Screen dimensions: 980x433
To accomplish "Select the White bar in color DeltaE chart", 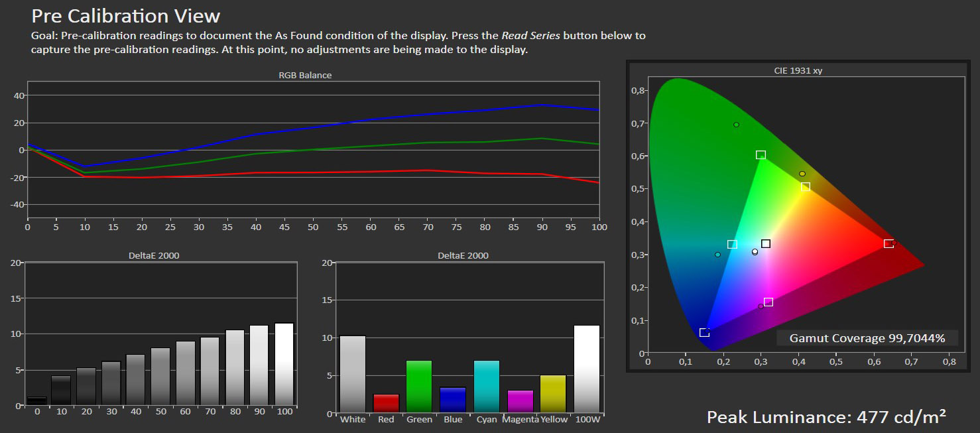I will [352, 374].
